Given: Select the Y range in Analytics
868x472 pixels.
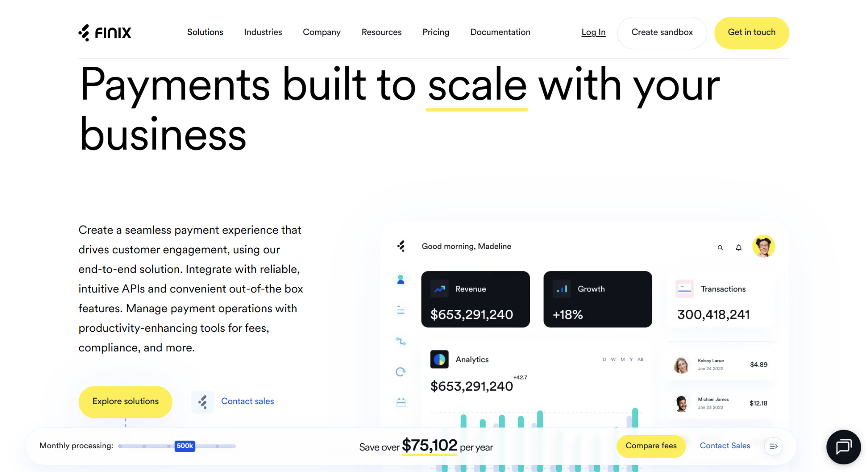Looking at the screenshot, I should point(631,359).
